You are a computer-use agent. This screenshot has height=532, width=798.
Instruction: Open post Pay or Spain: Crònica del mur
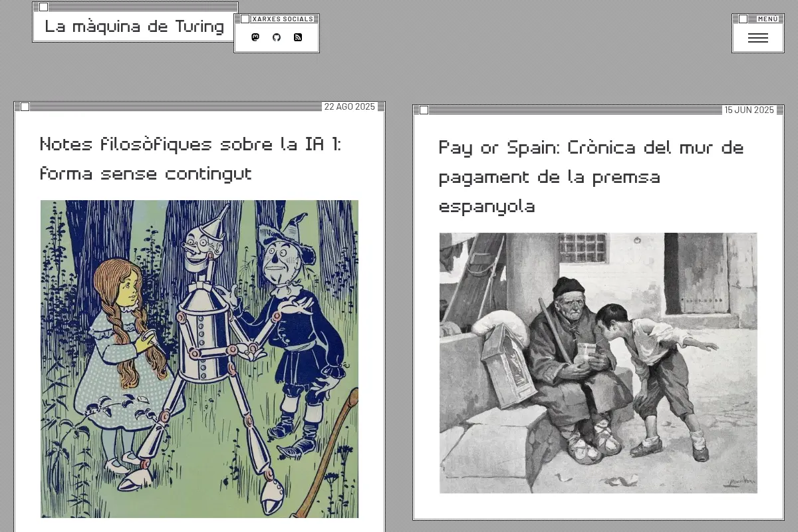tap(591, 177)
